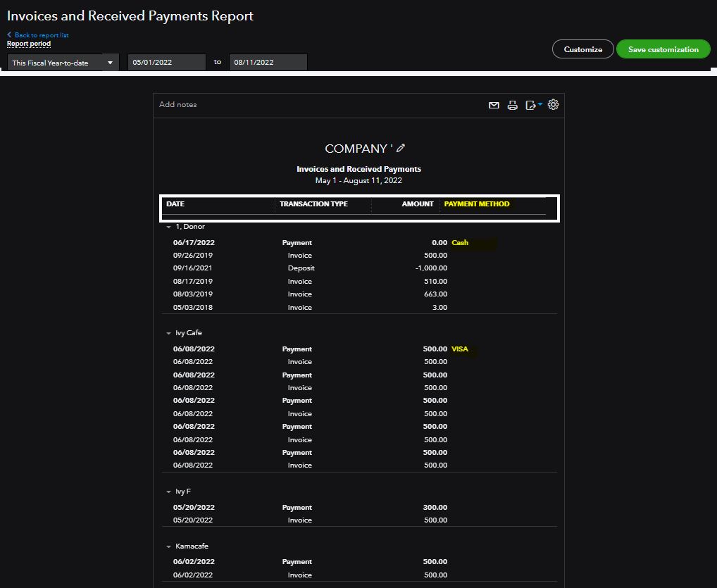Open the 05/20/2022 Payment of 300.00
717x588 pixels.
point(297,507)
